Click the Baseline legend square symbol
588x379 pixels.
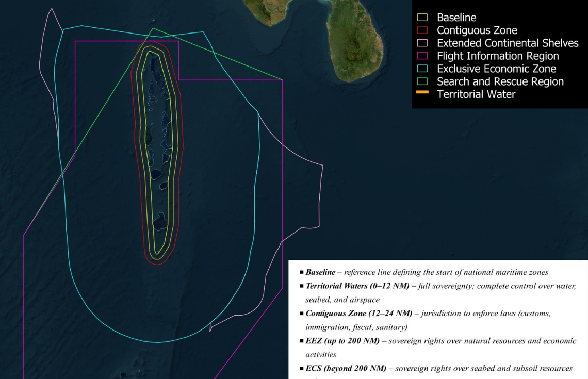(423, 18)
